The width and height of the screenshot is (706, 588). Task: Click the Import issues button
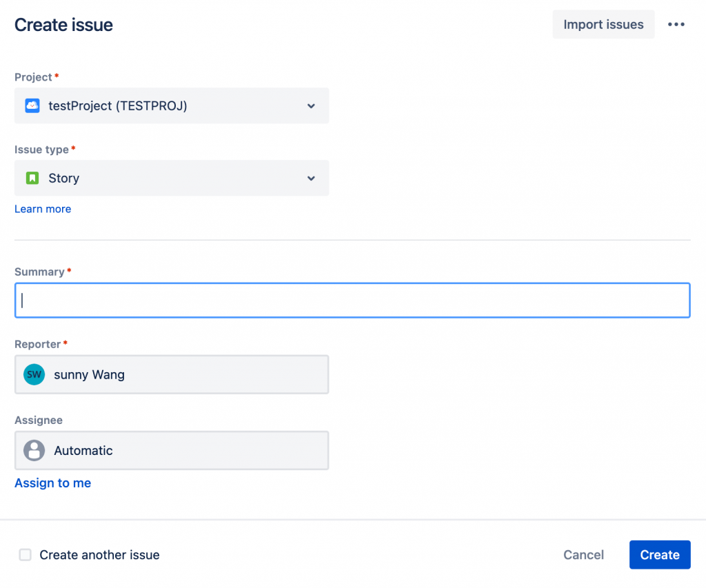603,25
